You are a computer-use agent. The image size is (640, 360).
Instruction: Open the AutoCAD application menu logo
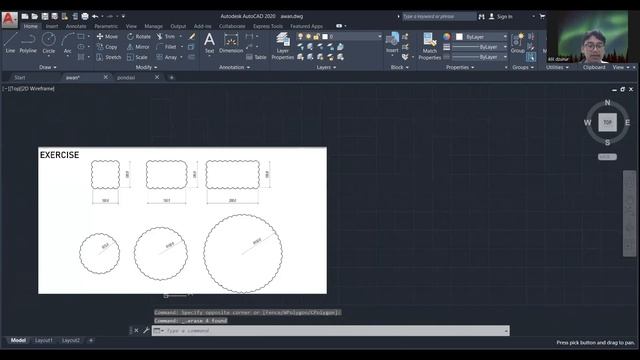9,19
